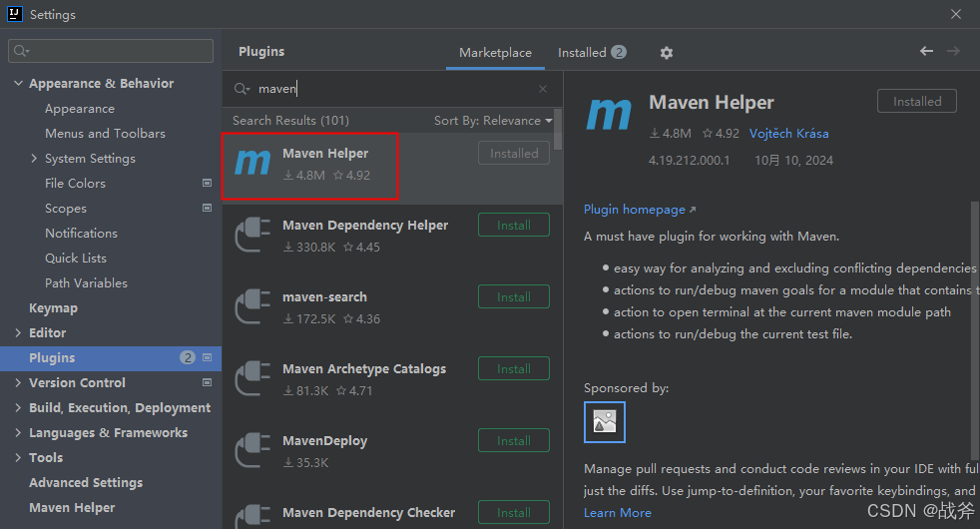Click the Learn More link
This screenshot has height=529, width=980.
click(618, 513)
